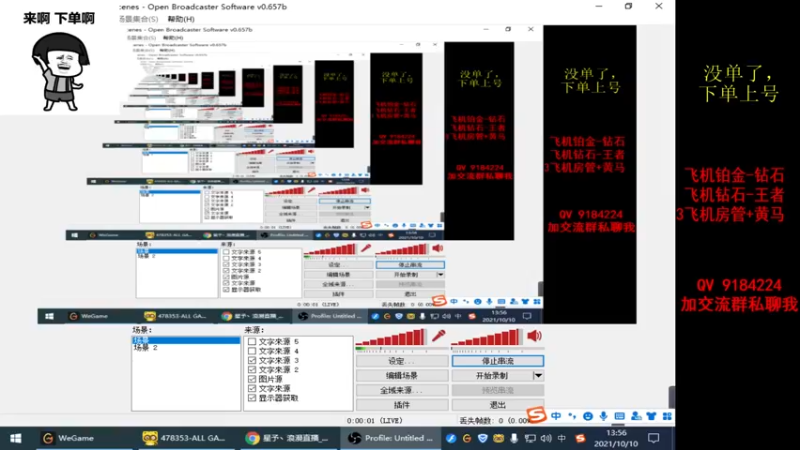The width and height of the screenshot is (800, 450).
Task: Click the orange G tray icon
Action: pos(467,438)
